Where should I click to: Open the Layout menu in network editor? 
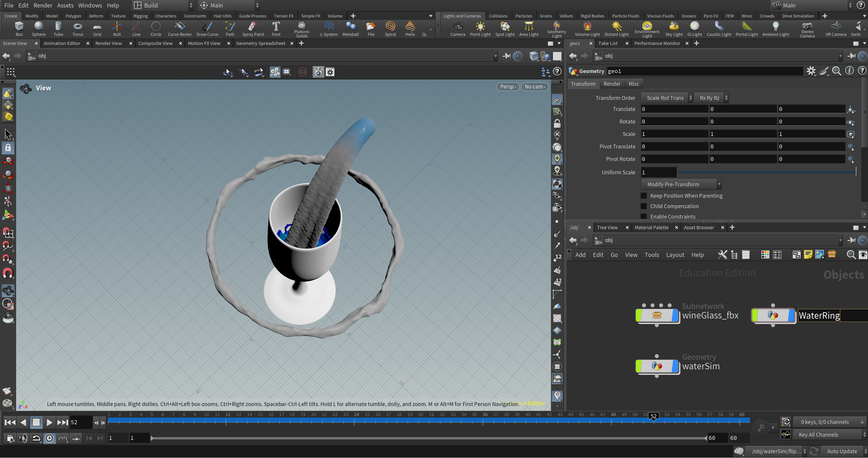(675, 255)
